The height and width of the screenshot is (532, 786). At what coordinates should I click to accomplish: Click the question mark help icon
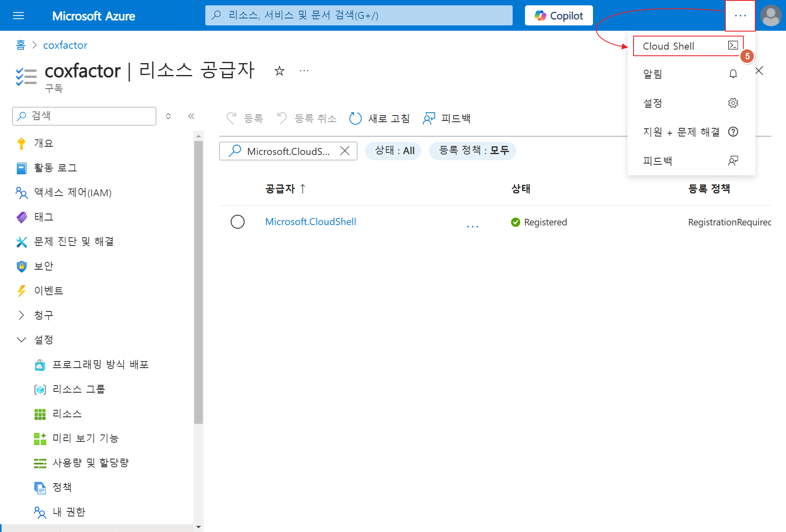click(x=733, y=132)
